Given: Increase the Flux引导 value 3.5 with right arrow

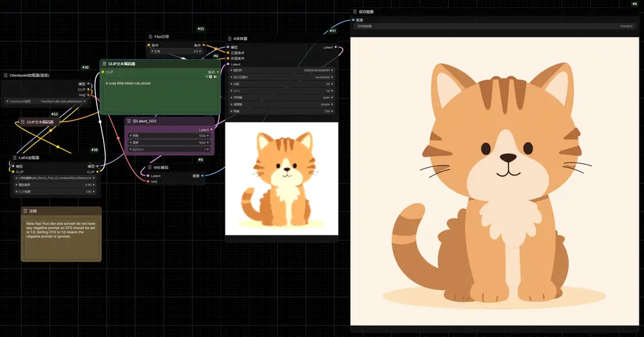Looking at the screenshot, I should click(200, 51).
